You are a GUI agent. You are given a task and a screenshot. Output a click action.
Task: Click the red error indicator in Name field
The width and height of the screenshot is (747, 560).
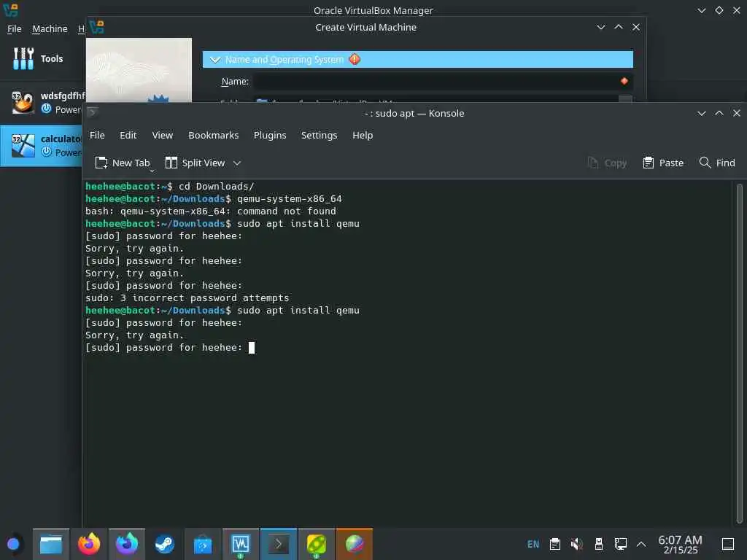(x=624, y=82)
